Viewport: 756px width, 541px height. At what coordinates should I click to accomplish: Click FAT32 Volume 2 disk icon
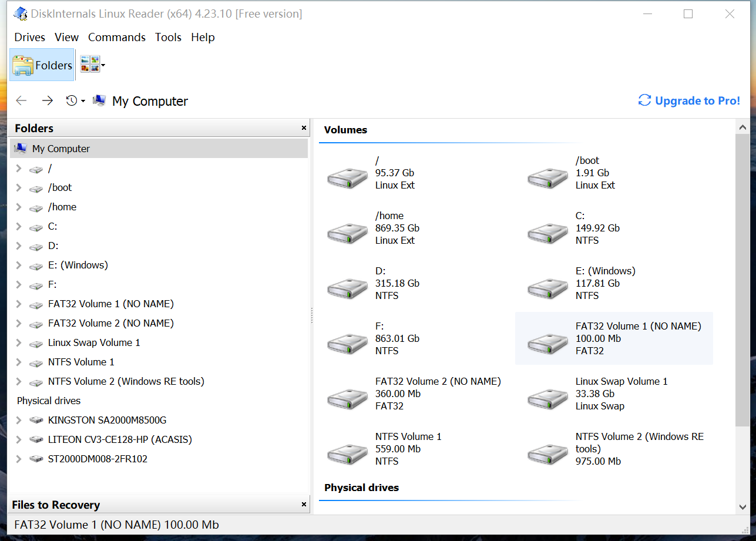347,399
